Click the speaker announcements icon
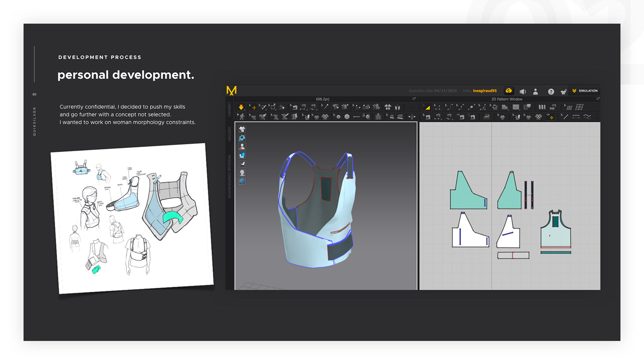Screen dimensions: 644x362 tap(522, 91)
